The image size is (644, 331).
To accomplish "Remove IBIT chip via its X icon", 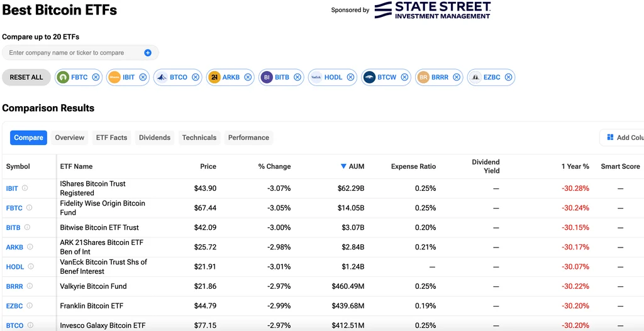I will (x=143, y=77).
